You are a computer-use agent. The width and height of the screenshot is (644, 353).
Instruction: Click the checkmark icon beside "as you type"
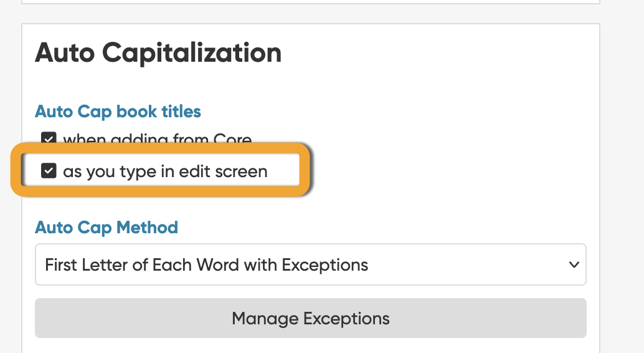(x=49, y=171)
